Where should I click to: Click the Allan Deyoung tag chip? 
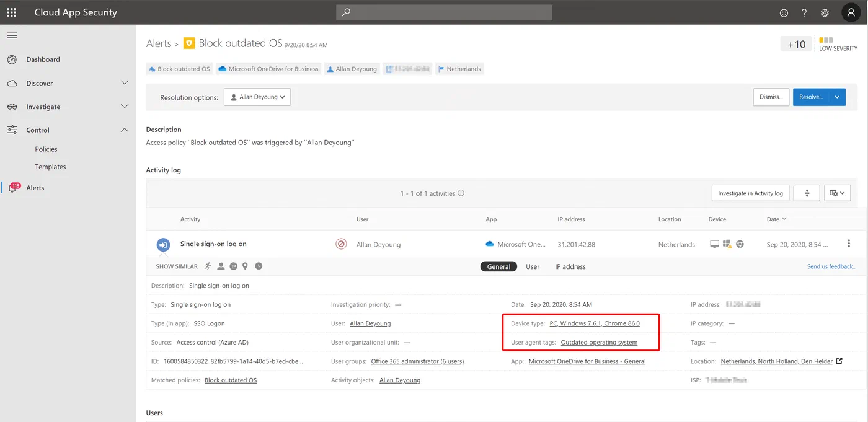[x=352, y=69]
